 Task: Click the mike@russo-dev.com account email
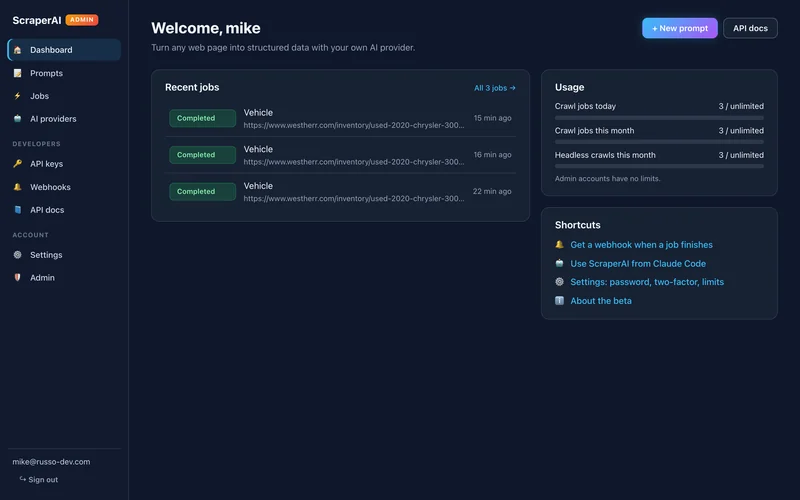51,462
